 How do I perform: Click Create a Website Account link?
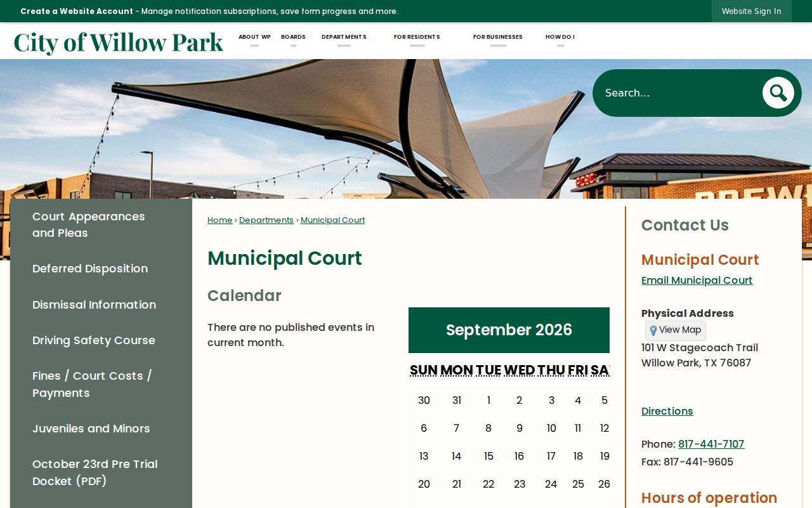click(77, 11)
